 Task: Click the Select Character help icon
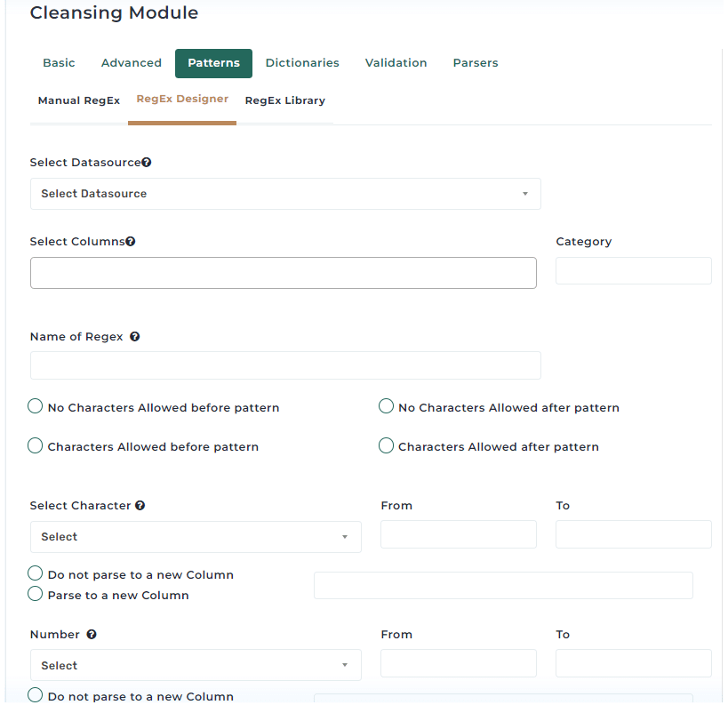point(140,506)
